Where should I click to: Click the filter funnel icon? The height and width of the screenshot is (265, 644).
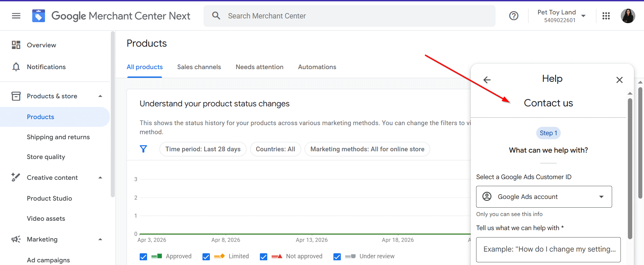tap(143, 149)
